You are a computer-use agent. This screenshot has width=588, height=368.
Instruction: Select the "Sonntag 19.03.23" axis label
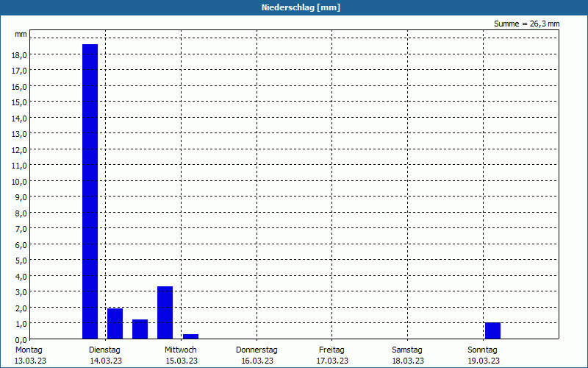click(x=483, y=355)
